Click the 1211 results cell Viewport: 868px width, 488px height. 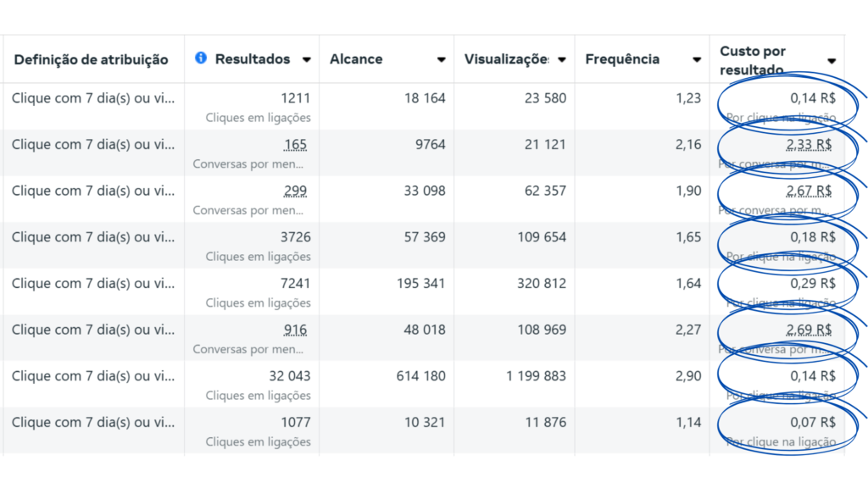[x=295, y=98]
